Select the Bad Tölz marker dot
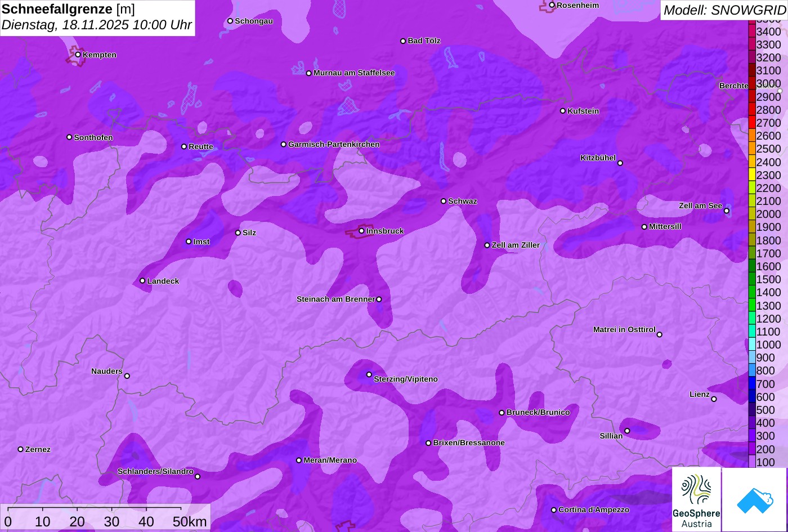Image resolution: width=788 pixels, height=532 pixels. click(403, 41)
